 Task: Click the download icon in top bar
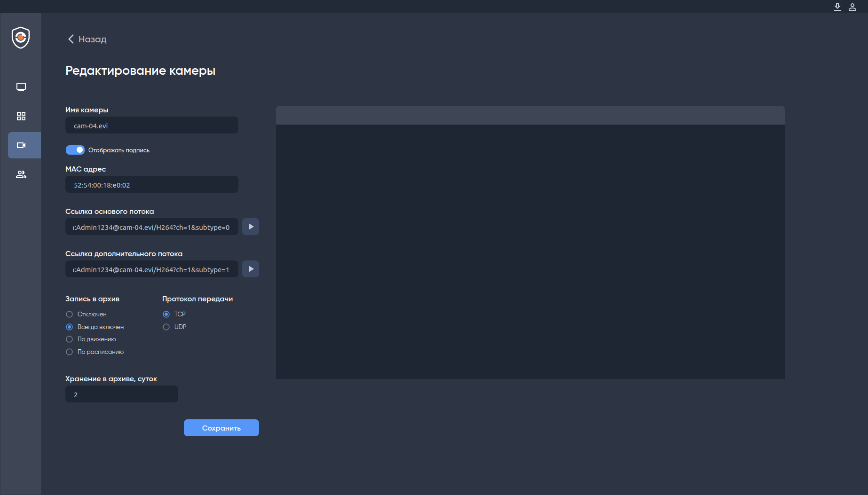pos(837,7)
